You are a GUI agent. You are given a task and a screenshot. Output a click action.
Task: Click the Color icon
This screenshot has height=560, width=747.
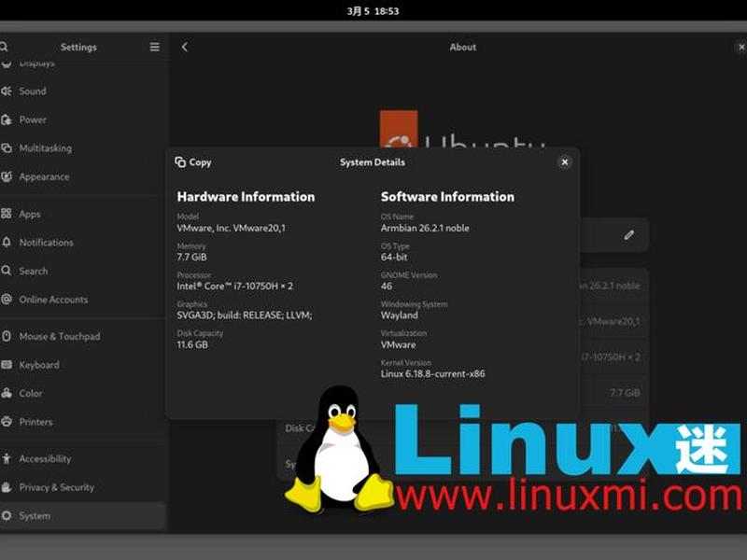pos(7,393)
